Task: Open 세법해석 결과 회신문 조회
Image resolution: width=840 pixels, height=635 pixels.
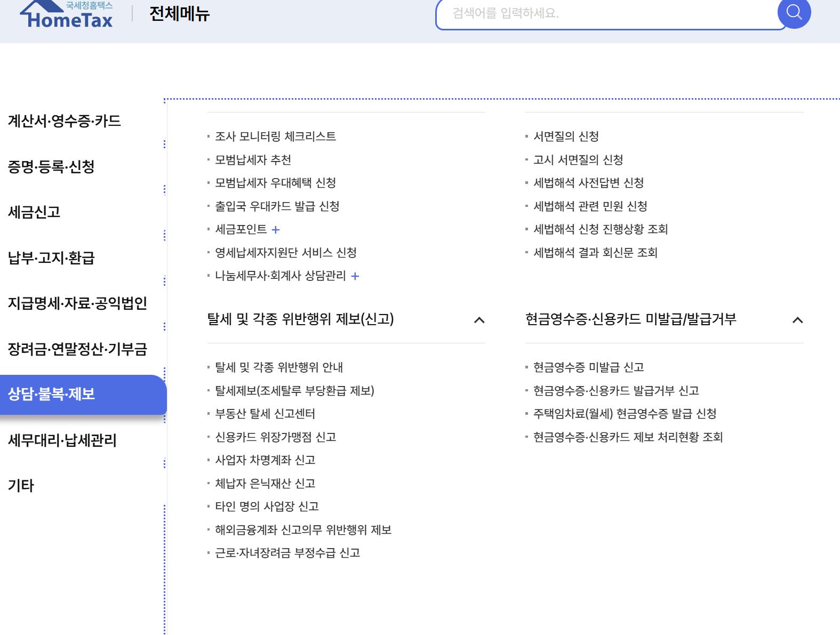Action: click(595, 253)
